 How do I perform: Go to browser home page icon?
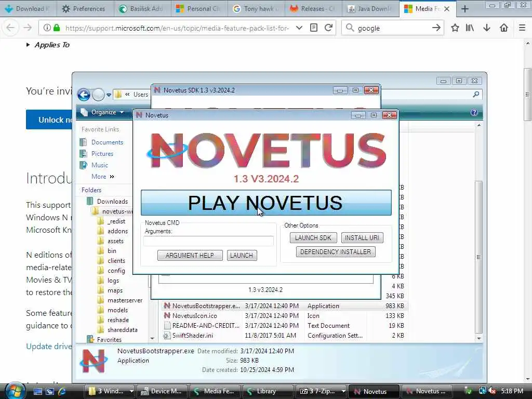[504, 28]
